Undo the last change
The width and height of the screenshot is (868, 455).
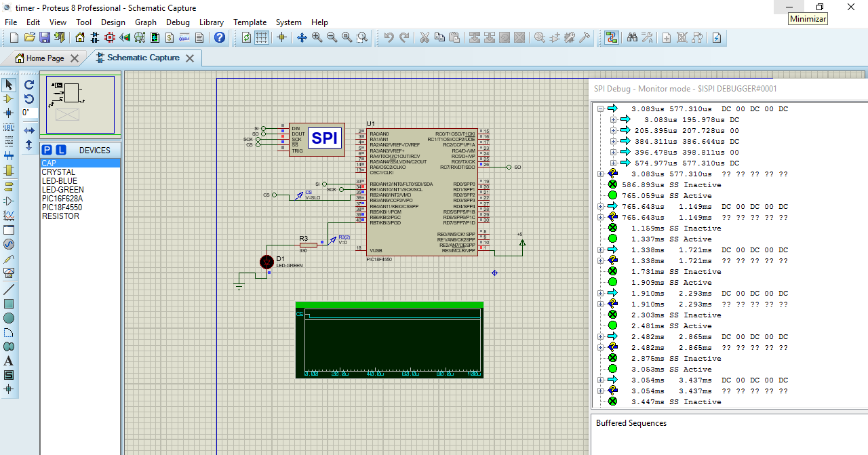click(389, 37)
